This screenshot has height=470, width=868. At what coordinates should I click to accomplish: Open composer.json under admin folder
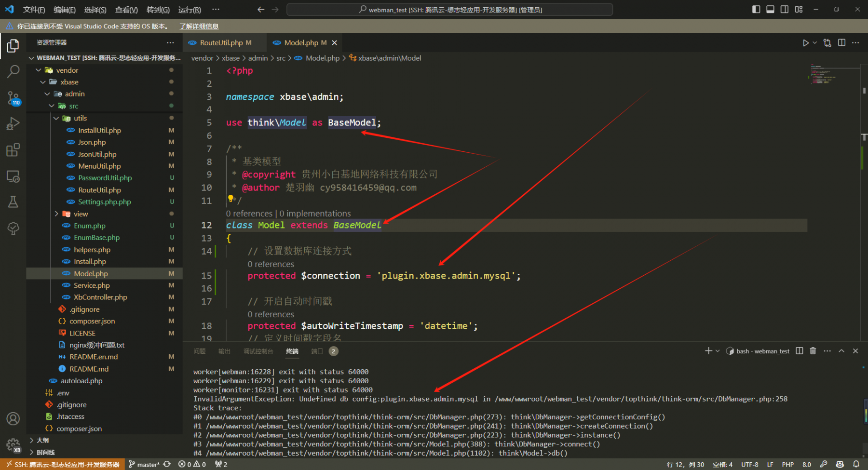point(92,321)
